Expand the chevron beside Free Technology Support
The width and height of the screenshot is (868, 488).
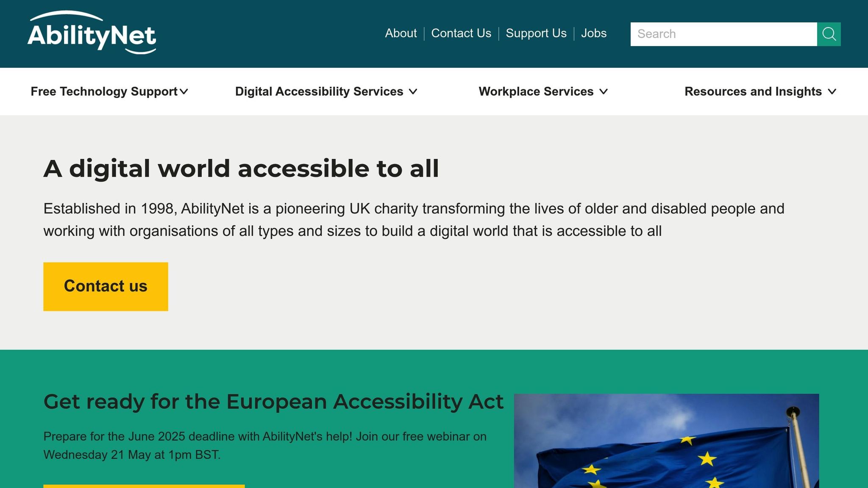[184, 91]
